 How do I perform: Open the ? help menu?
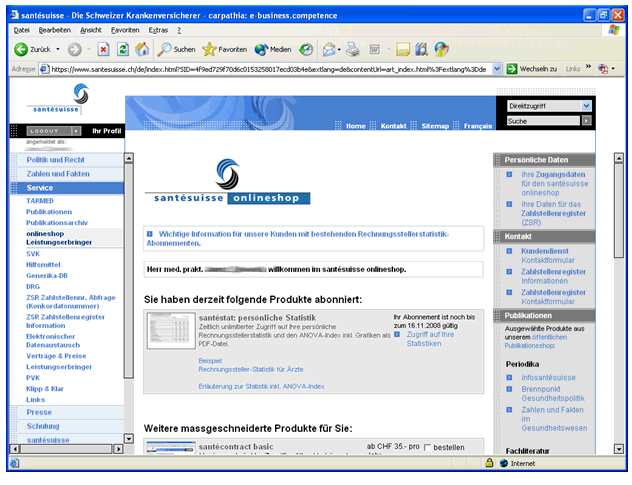[x=179, y=30]
